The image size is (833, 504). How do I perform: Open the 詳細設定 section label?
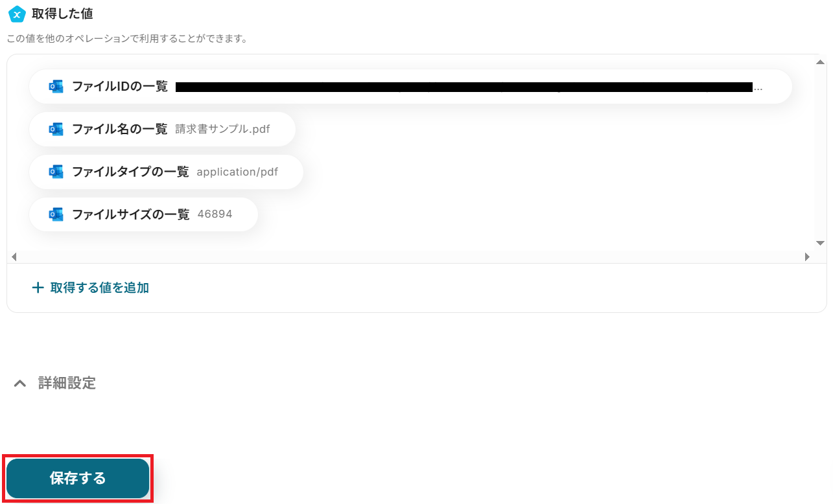67,383
